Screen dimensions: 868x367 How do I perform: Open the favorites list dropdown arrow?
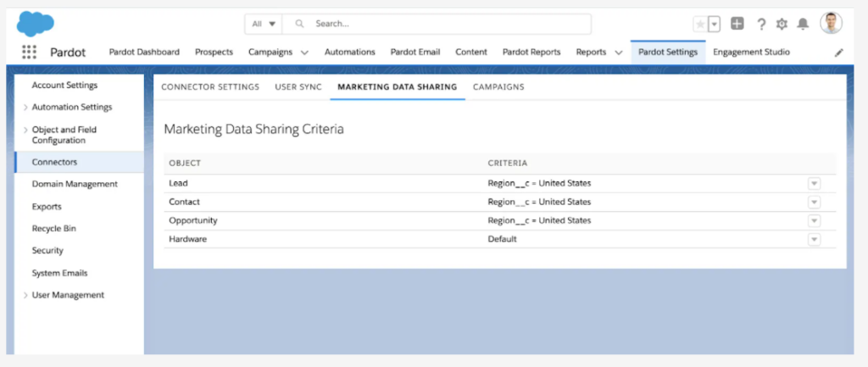click(714, 24)
